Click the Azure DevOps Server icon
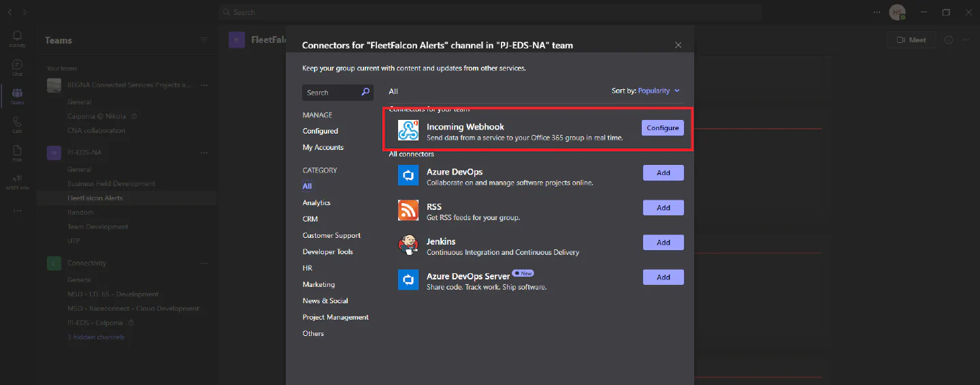The image size is (980, 385). coord(408,279)
